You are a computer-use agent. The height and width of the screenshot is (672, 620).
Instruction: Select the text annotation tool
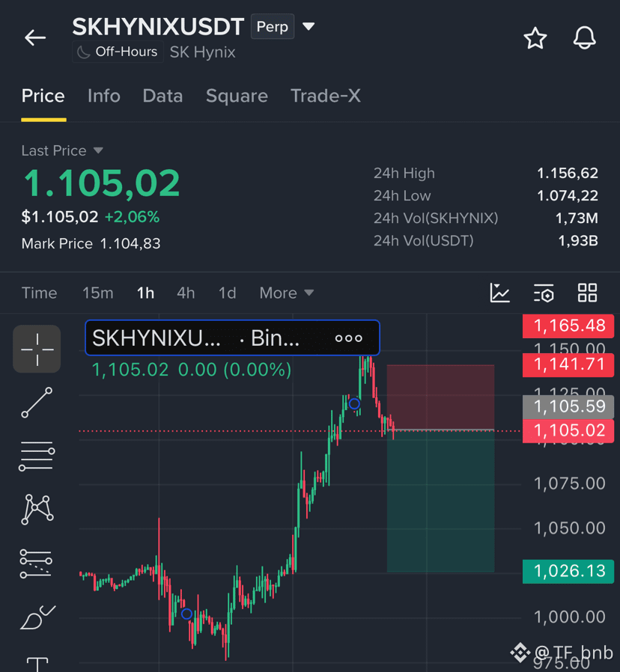[x=37, y=665]
